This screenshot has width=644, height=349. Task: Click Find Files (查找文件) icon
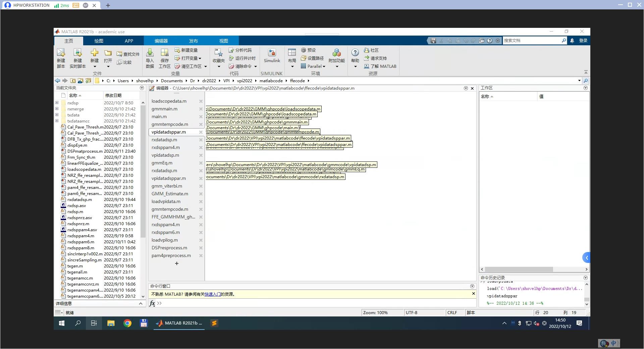[x=119, y=54]
